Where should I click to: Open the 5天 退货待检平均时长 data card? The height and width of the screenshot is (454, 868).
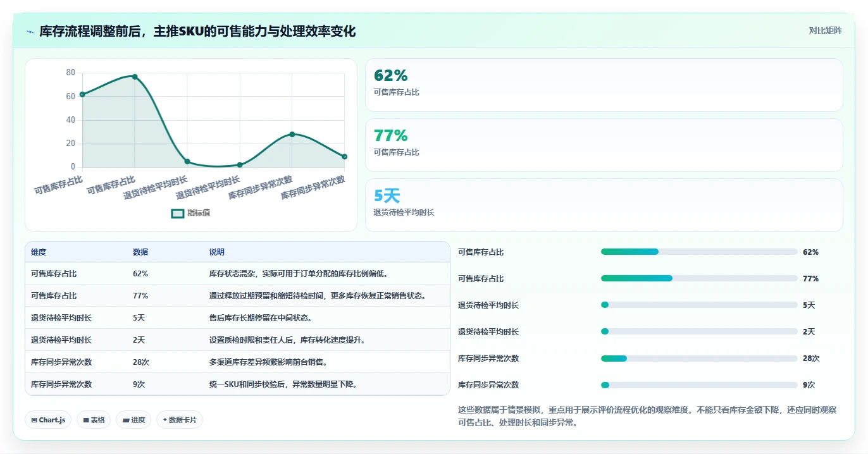click(x=604, y=206)
